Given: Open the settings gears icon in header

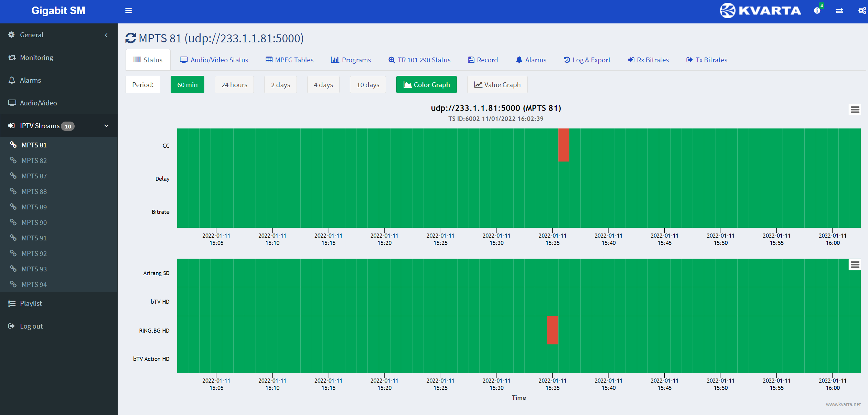Looking at the screenshot, I should coord(862,11).
